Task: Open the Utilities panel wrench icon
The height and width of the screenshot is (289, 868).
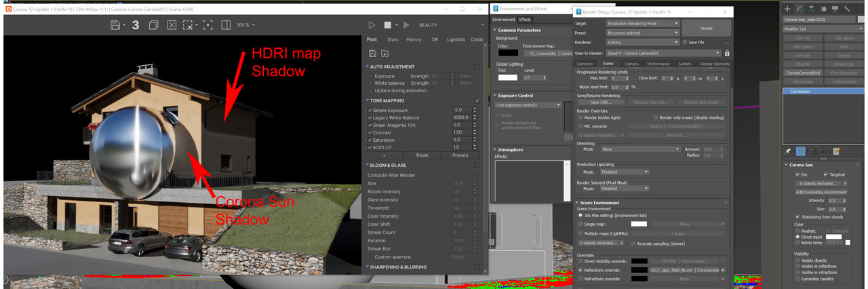Action: (x=846, y=9)
